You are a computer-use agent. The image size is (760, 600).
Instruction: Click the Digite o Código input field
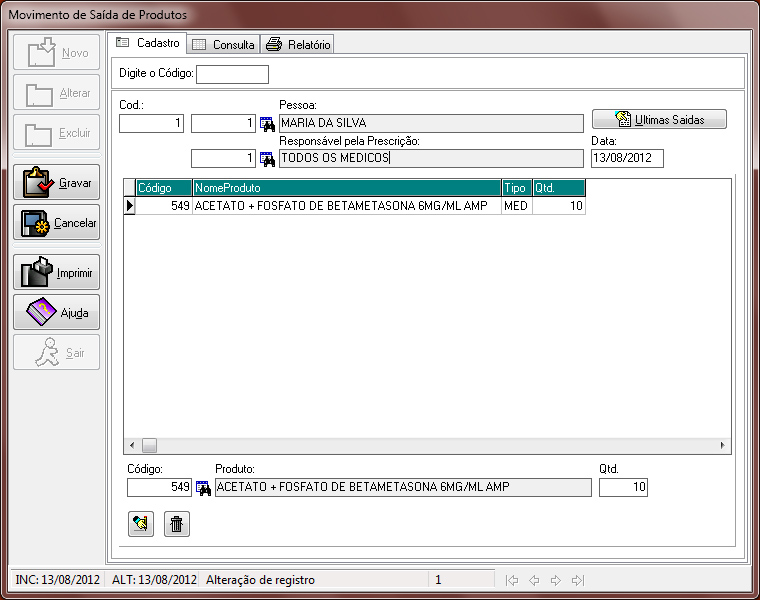tap(232, 74)
